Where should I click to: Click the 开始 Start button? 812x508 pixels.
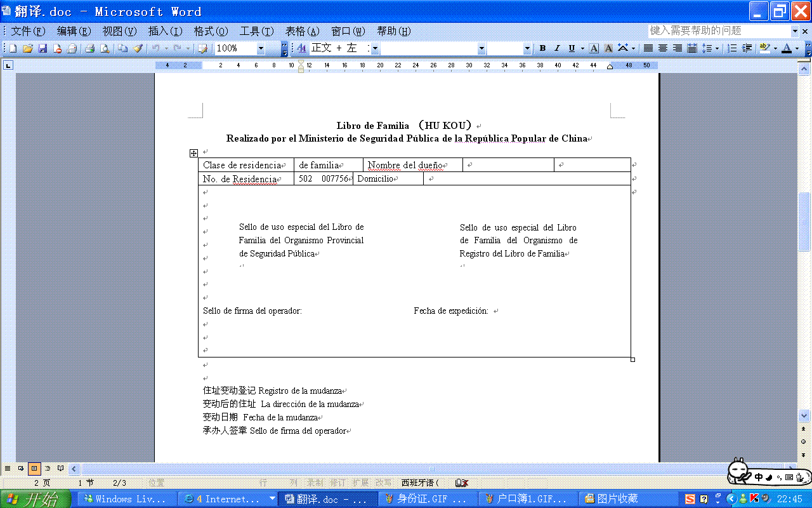point(35,499)
